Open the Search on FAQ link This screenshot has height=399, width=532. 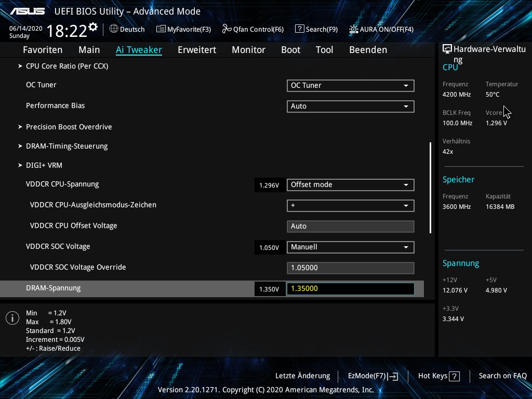coord(502,376)
